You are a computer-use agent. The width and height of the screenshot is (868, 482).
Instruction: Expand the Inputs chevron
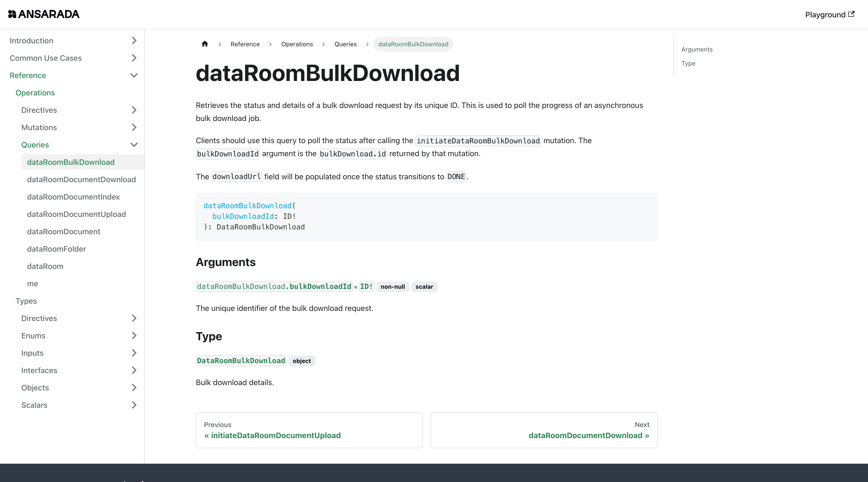134,353
